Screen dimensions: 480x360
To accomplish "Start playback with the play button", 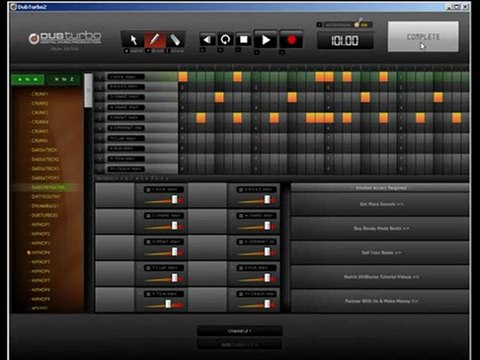I will 266,40.
